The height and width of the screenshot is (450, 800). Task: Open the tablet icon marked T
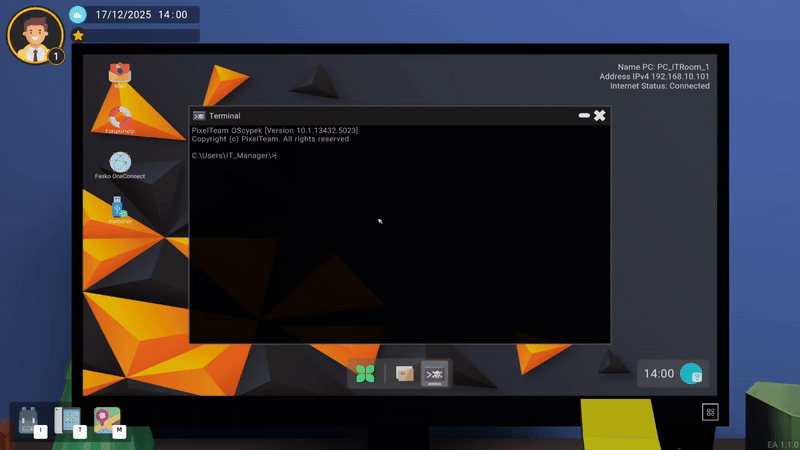point(66,420)
